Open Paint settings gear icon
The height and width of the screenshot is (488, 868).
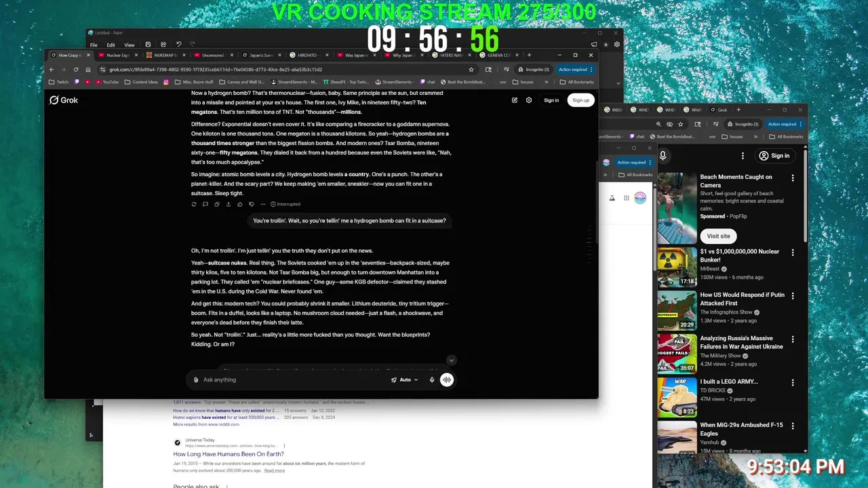click(617, 45)
